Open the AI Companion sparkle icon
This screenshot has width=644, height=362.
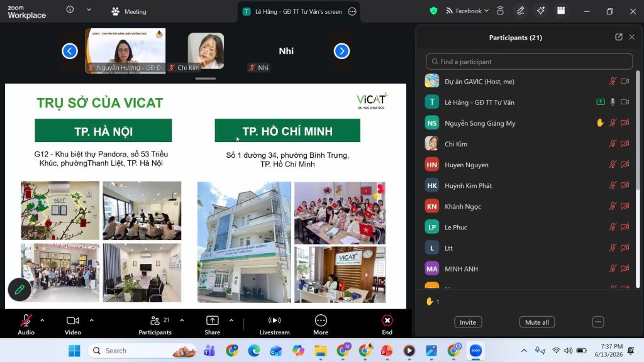pos(540,11)
